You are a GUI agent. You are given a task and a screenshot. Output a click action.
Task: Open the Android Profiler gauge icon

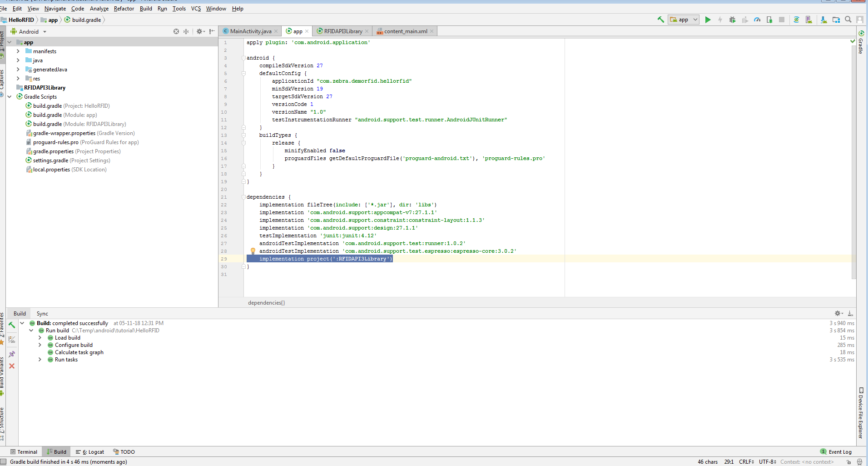tap(757, 20)
